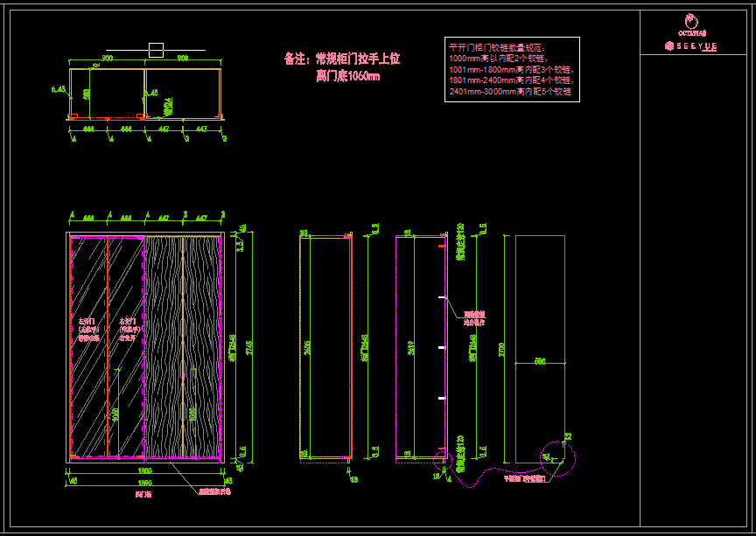Click the 2700 height dimension beside grey rectangle
The image size is (756, 536).
pos(502,350)
